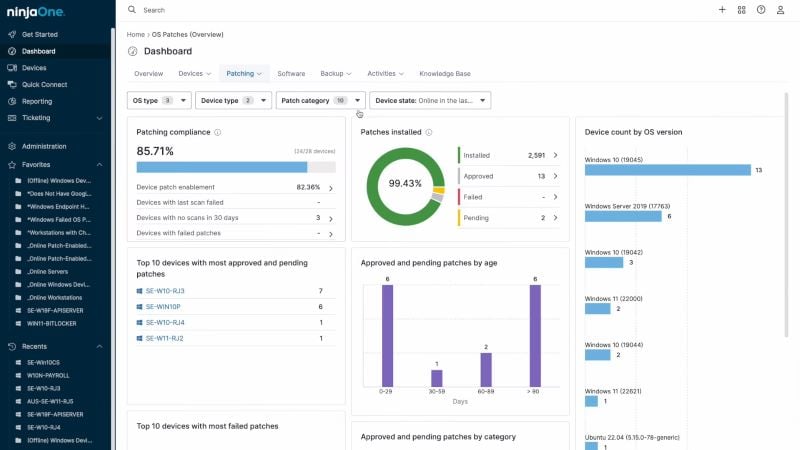Image resolution: width=800 pixels, height=450 pixels.
Task: Click the dashboard vertical scrollbar
Action: click(x=786, y=214)
